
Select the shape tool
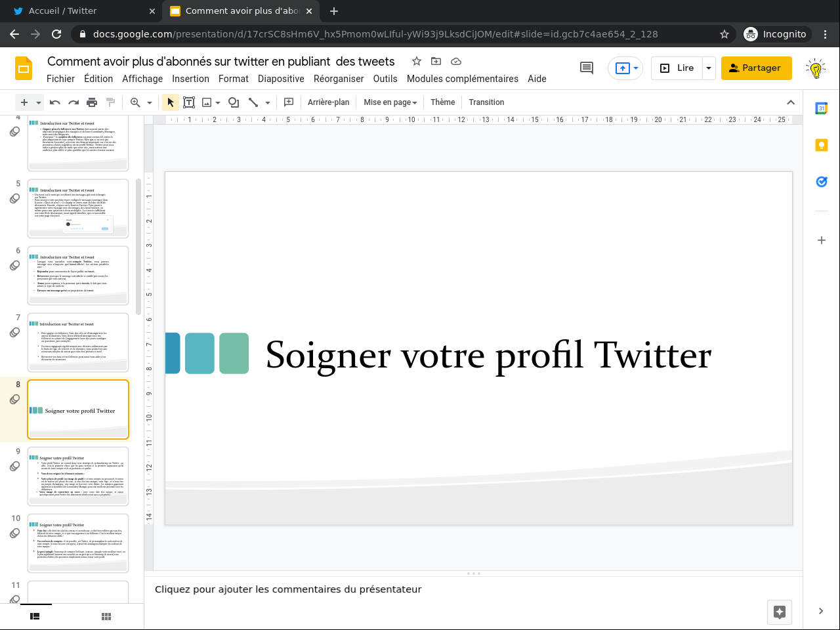click(x=234, y=102)
